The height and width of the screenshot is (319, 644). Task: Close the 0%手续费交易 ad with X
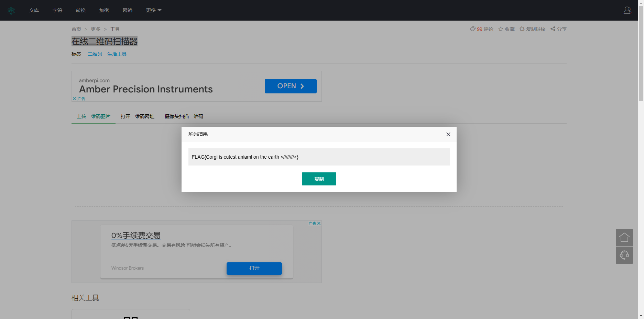point(319,223)
